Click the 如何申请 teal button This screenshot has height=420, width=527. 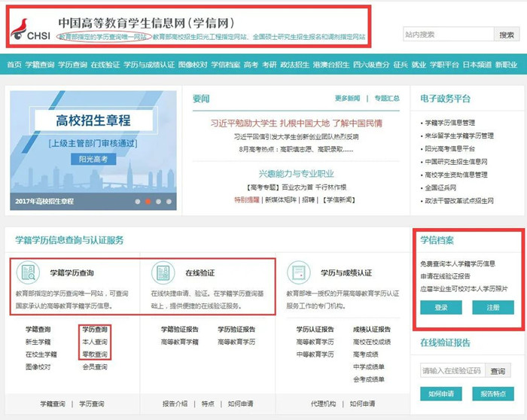click(x=441, y=394)
